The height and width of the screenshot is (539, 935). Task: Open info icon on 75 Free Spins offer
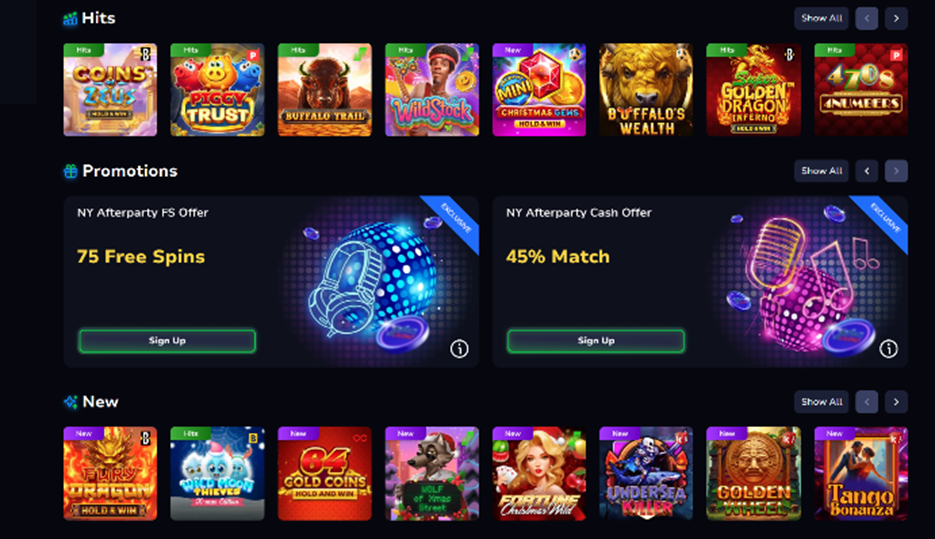(x=459, y=349)
